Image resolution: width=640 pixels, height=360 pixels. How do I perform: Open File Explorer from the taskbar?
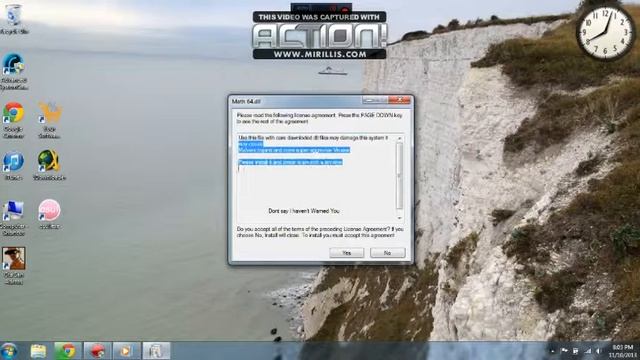pos(38,351)
